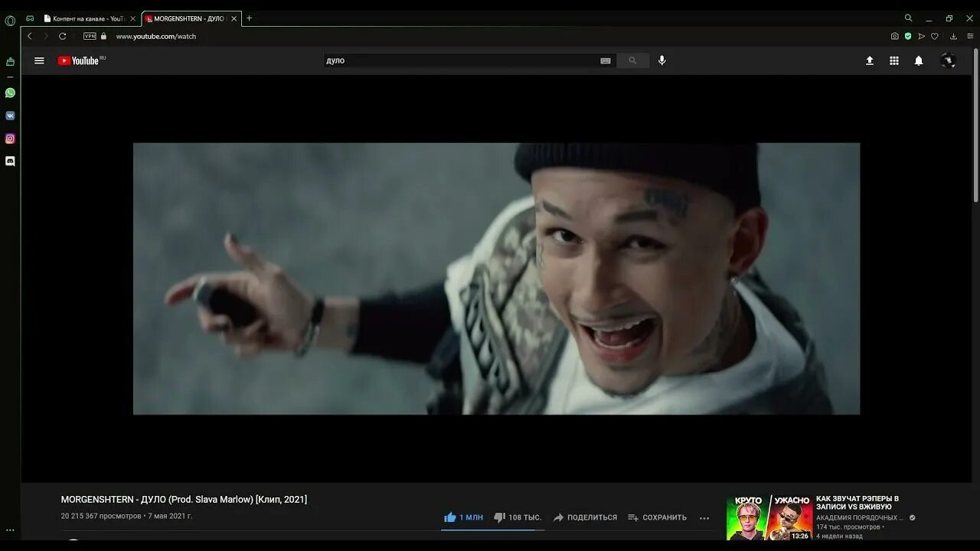
Task: Go back to the previous page
Action: (x=30, y=36)
